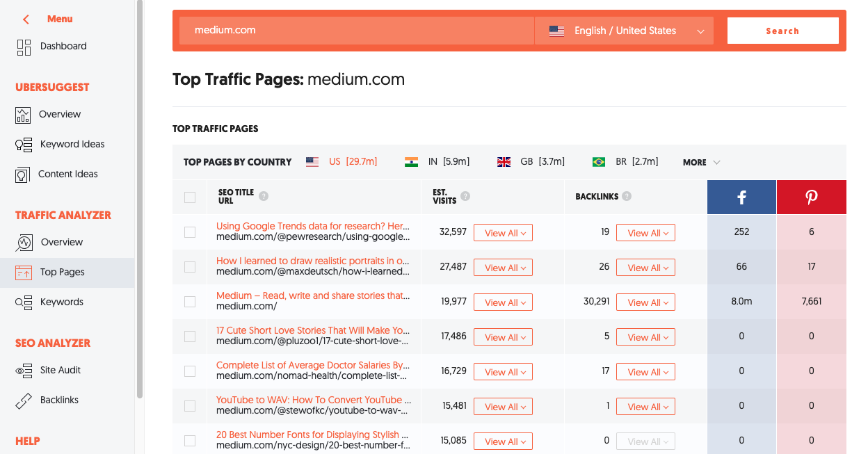Click the United States flag in search bar
Image resolution: width=868 pixels, height=454 pixels.
tap(556, 31)
